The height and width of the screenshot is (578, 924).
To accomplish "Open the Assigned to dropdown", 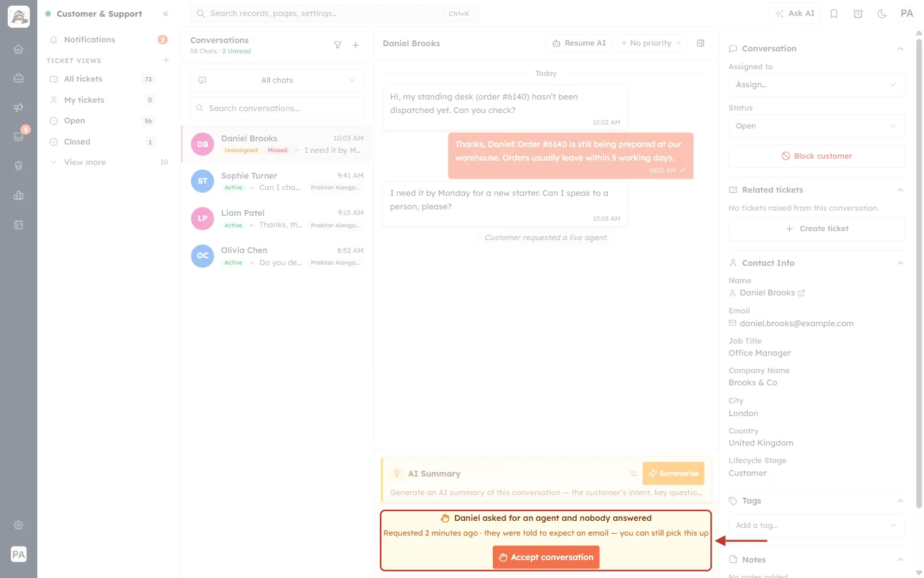I will (x=816, y=85).
